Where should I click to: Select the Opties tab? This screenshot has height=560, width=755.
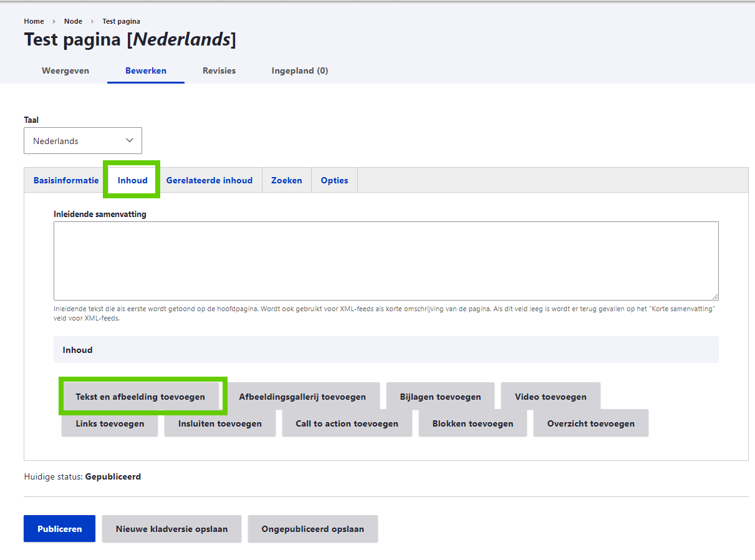coord(334,180)
